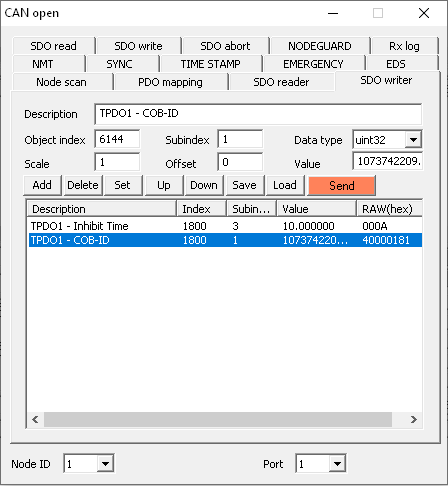Click the Load button
The height and width of the screenshot is (486, 448).
(285, 185)
